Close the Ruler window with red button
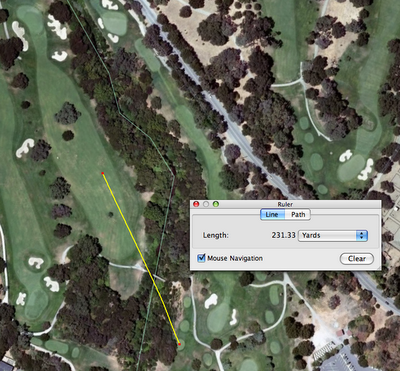This screenshot has height=371, width=400. pyautogui.click(x=196, y=204)
